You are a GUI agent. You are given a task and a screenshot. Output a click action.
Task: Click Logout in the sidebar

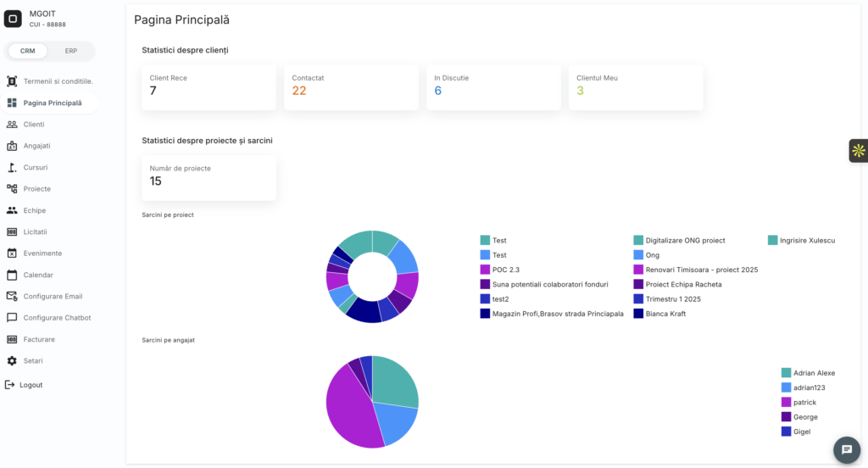(31, 385)
